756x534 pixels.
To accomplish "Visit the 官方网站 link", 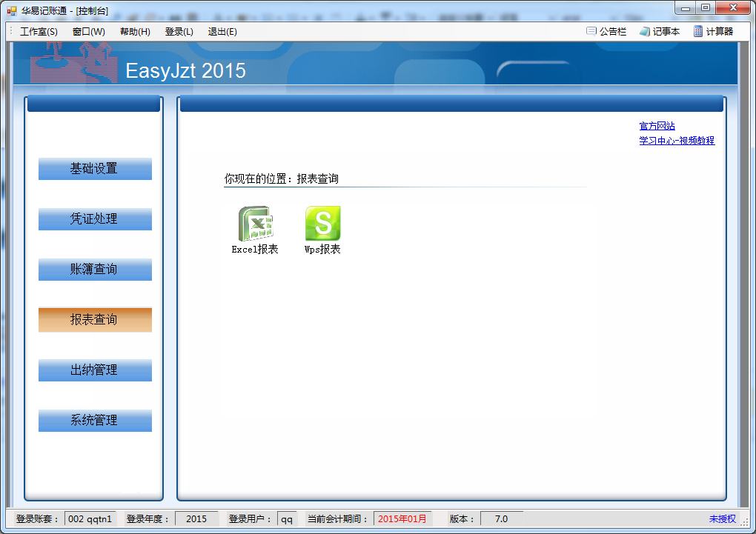I will click(x=657, y=126).
